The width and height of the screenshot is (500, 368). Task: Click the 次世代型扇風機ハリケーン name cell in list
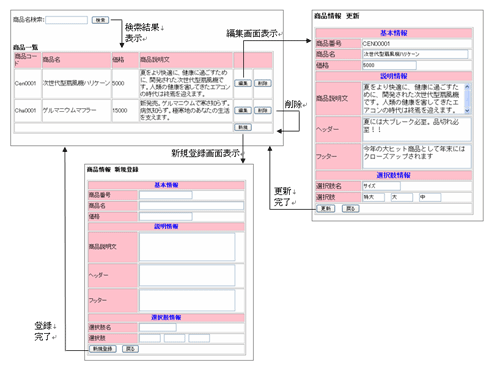76,83
